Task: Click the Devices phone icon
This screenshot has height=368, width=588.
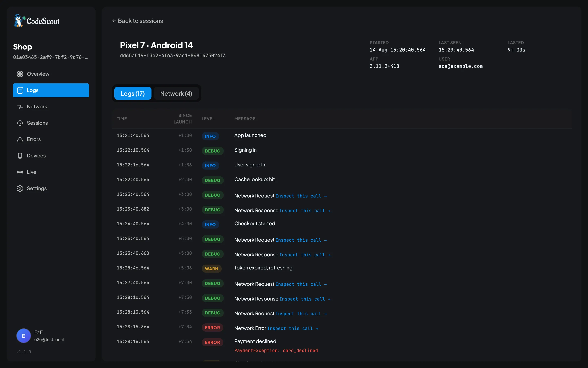Action: click(x=20, y=156)
